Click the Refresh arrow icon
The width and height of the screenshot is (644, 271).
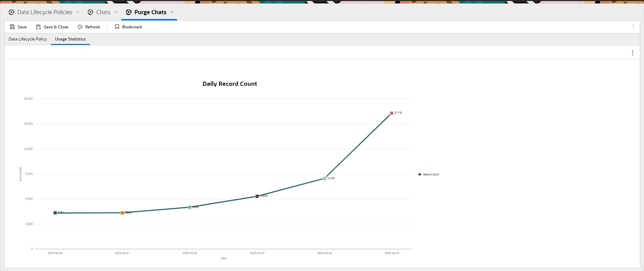[x=80, y=27]
